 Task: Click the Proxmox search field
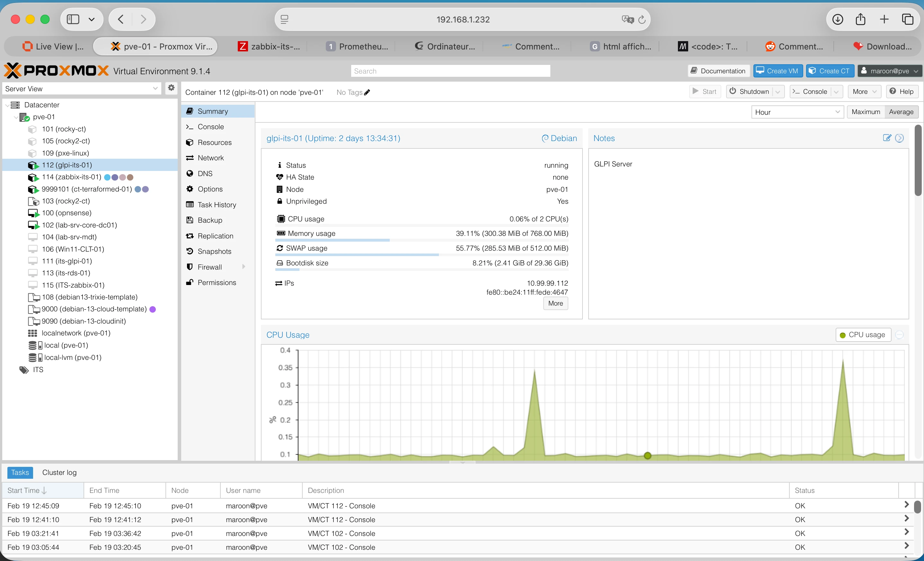tap(450, 71)
